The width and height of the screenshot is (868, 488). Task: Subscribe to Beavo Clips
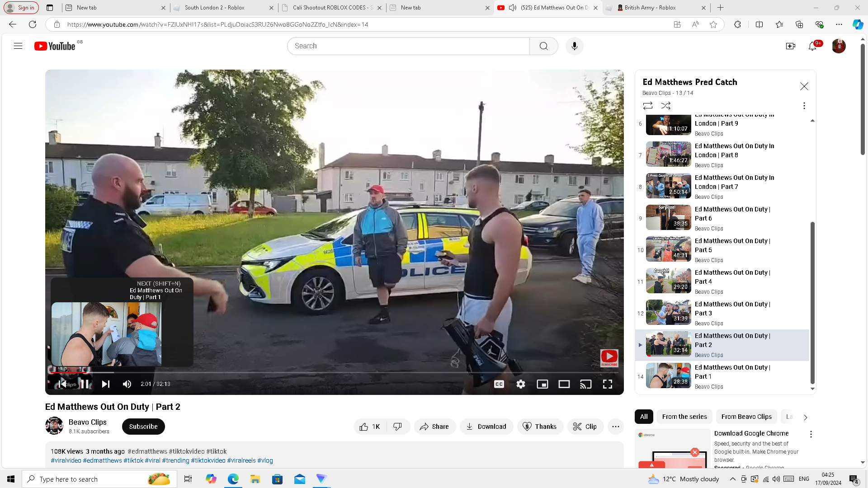click(143, 427)
